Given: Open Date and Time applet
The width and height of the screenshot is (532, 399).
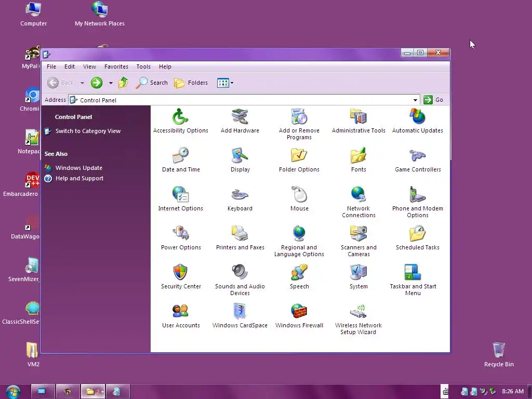Looking at the screenshot, I should click(180, 160).
